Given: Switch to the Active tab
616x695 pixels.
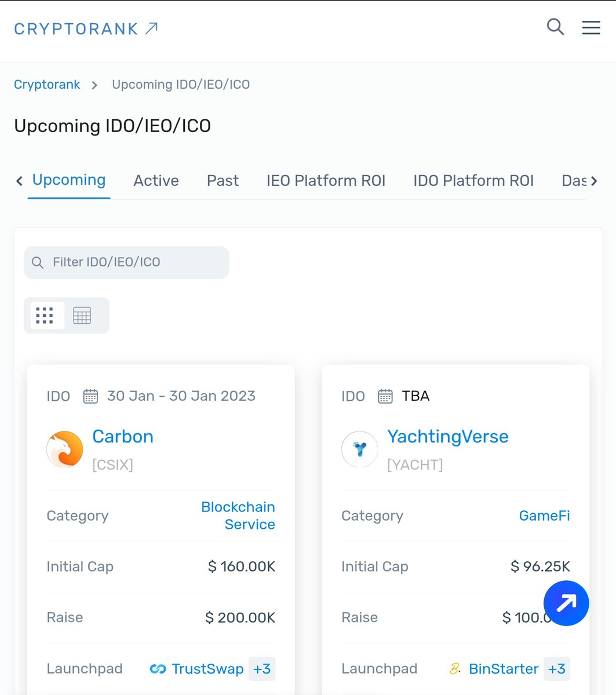Looking at the screenshot, I should coord(156,181).
